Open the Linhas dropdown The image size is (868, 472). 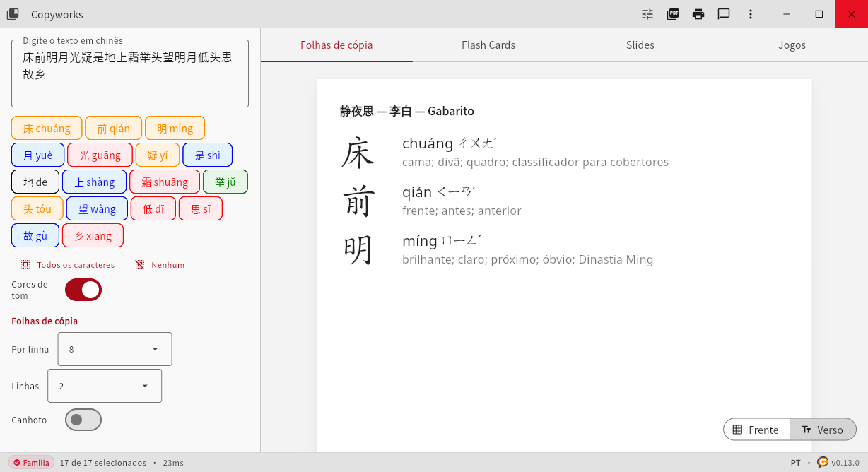tap(105, 386)
